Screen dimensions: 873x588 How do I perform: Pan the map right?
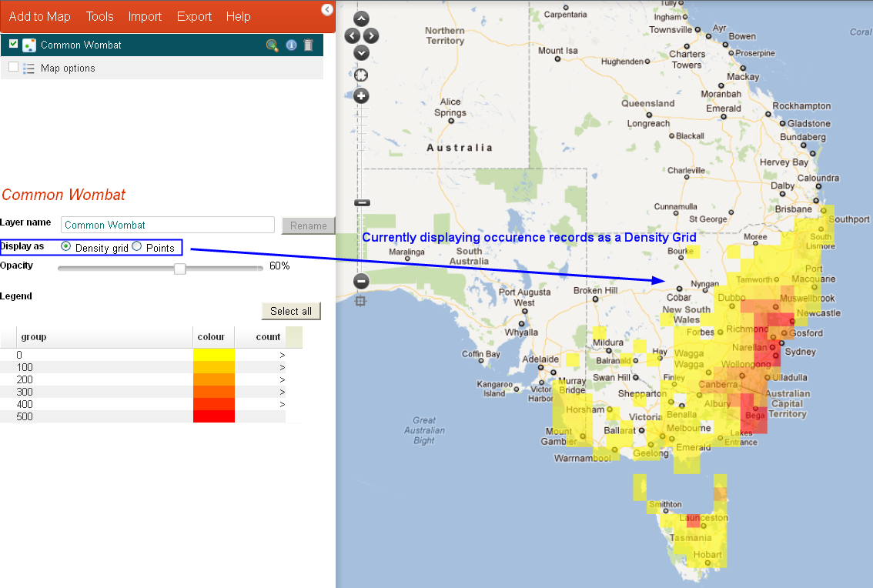click(x=371, y=35)
